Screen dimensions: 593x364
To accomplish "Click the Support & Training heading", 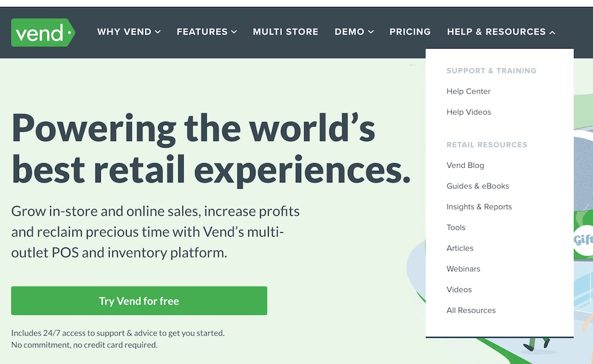I will 491,71.
